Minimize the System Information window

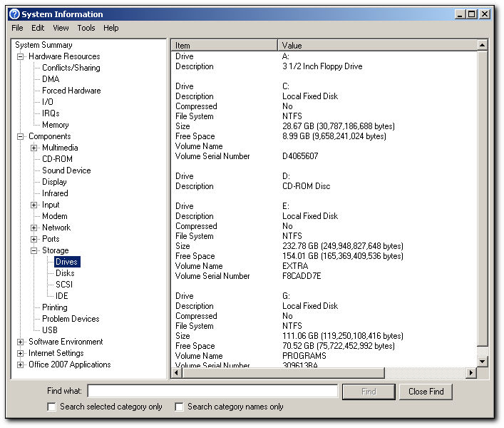coord(460,14)
